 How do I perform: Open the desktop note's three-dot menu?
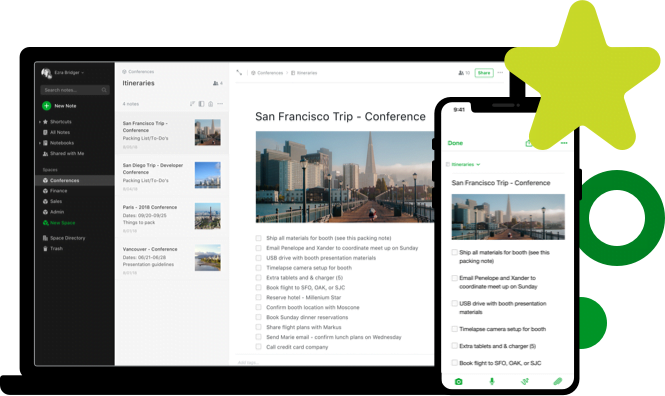(x=500, y=73)
